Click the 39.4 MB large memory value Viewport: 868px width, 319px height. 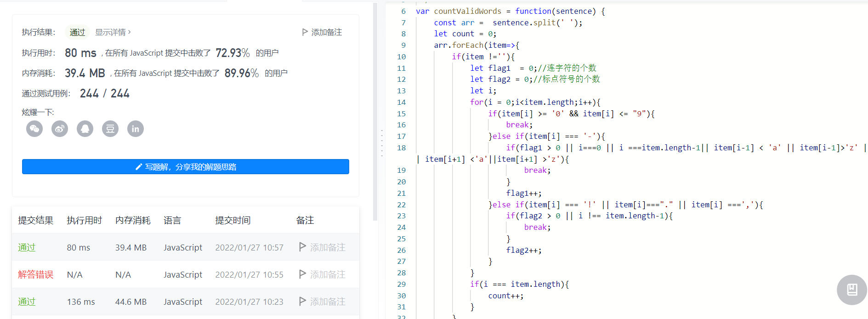(85, 73)
